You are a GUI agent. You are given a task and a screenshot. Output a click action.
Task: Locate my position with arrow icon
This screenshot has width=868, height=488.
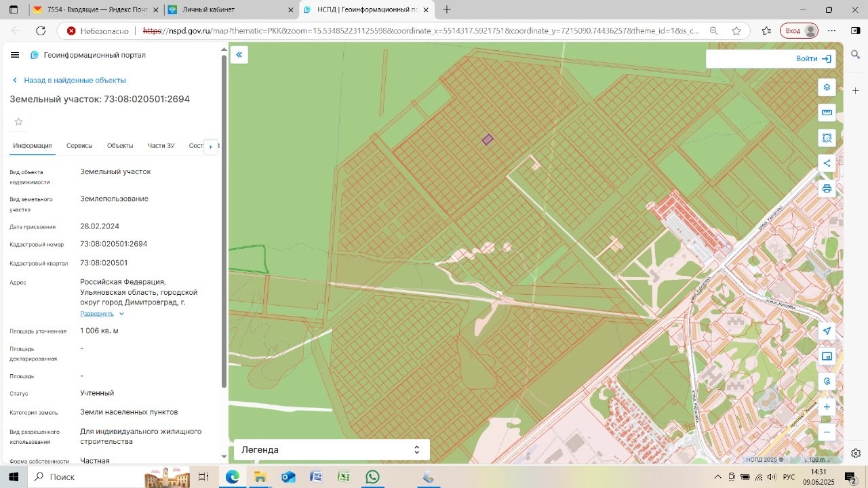coord(827,331)
